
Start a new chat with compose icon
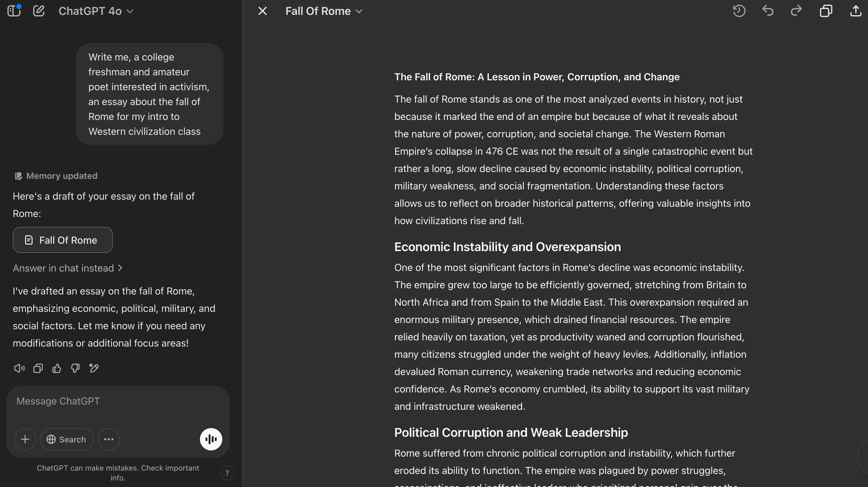[39, 11]
